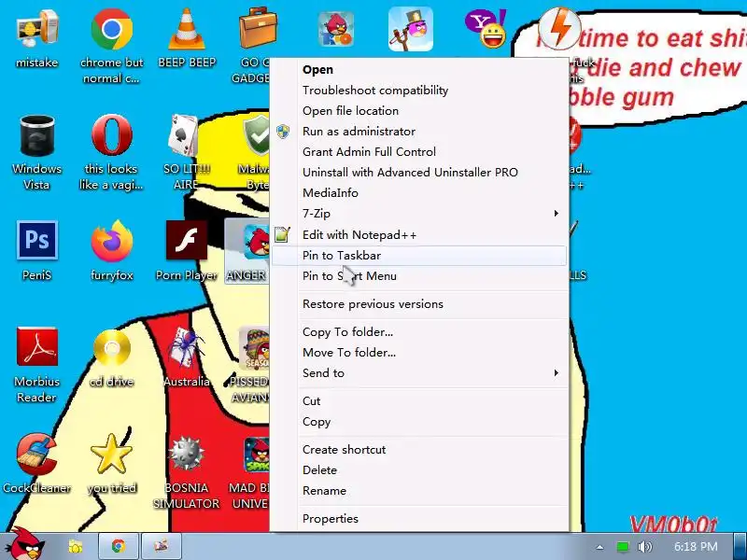This screenshot has width=747, height=560.
Task: Select the 'Windows Vista' recycle bin icon
Action: click(x=37, y=135)
